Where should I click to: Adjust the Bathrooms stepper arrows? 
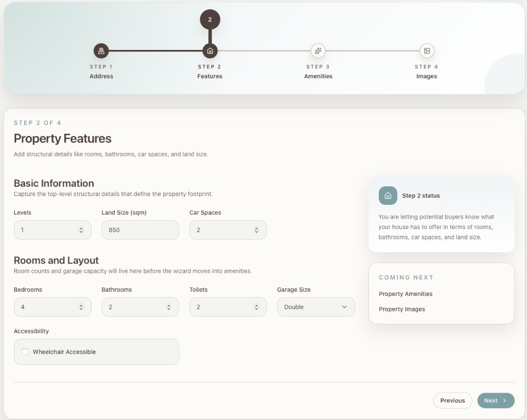coord(169,307)
